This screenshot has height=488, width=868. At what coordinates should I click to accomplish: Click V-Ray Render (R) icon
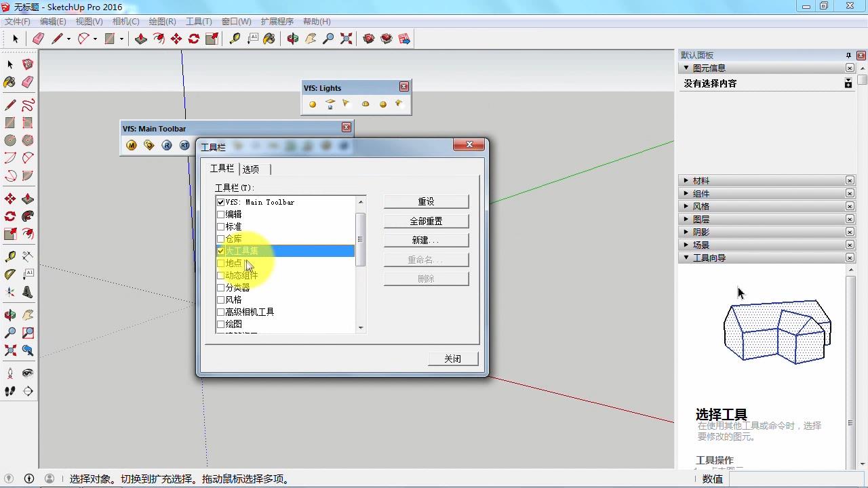coord(167,145)
